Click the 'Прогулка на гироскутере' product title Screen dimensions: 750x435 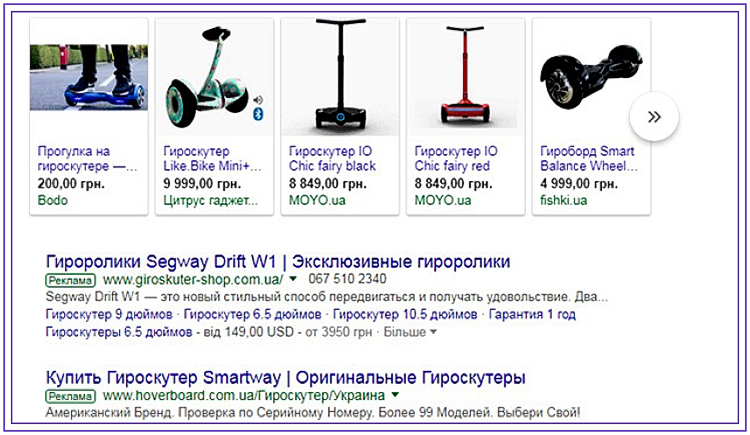coord(87,158)
